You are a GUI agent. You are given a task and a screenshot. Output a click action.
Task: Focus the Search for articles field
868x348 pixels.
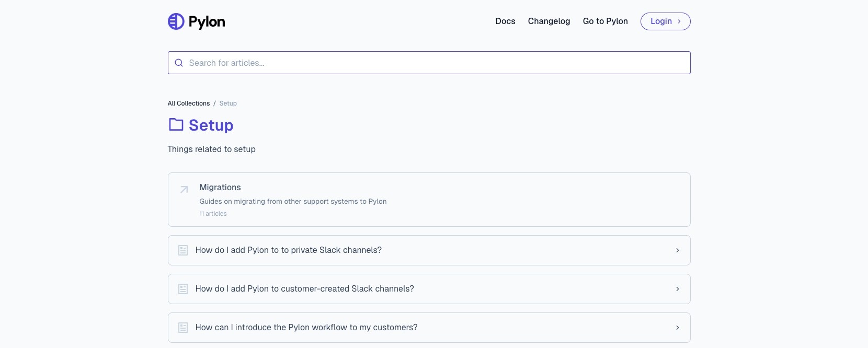point(429,63)
